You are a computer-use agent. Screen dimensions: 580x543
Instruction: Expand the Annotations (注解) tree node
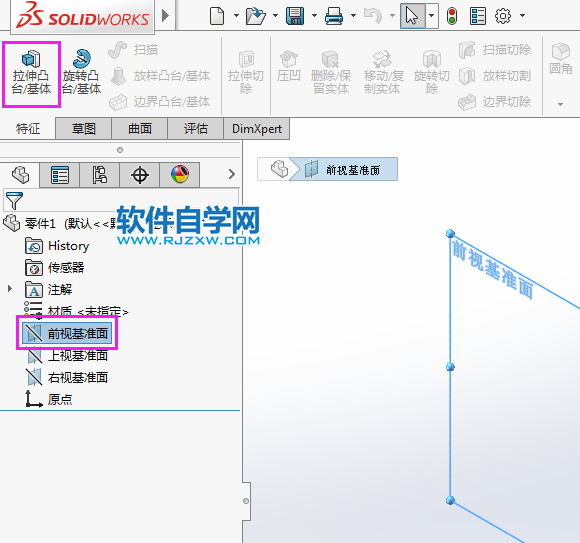[10, 289]
